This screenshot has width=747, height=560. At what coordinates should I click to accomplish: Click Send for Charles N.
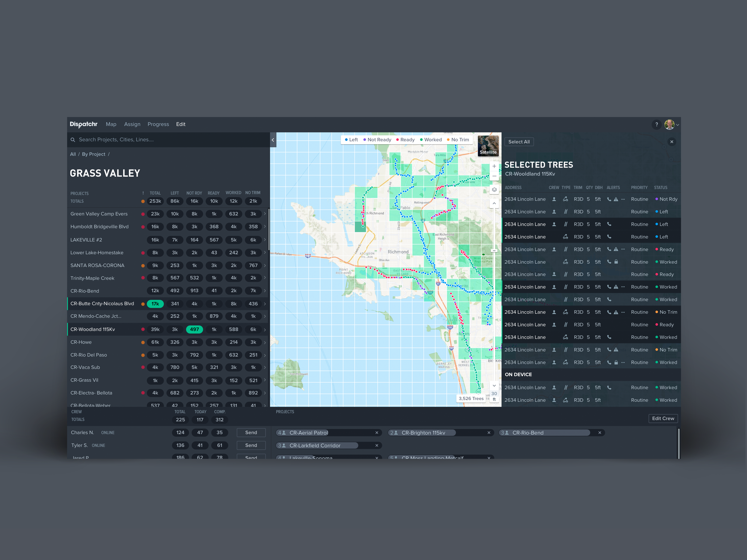click(251, 433)
